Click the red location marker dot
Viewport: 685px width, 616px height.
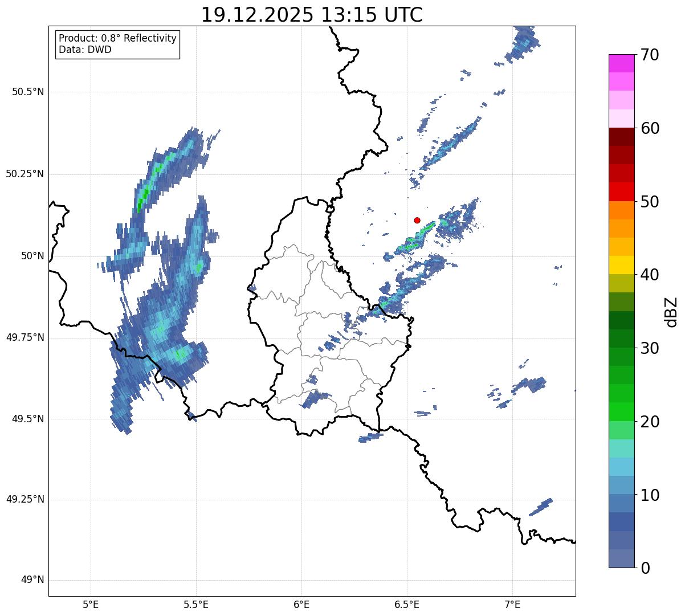tap(417, 220)
